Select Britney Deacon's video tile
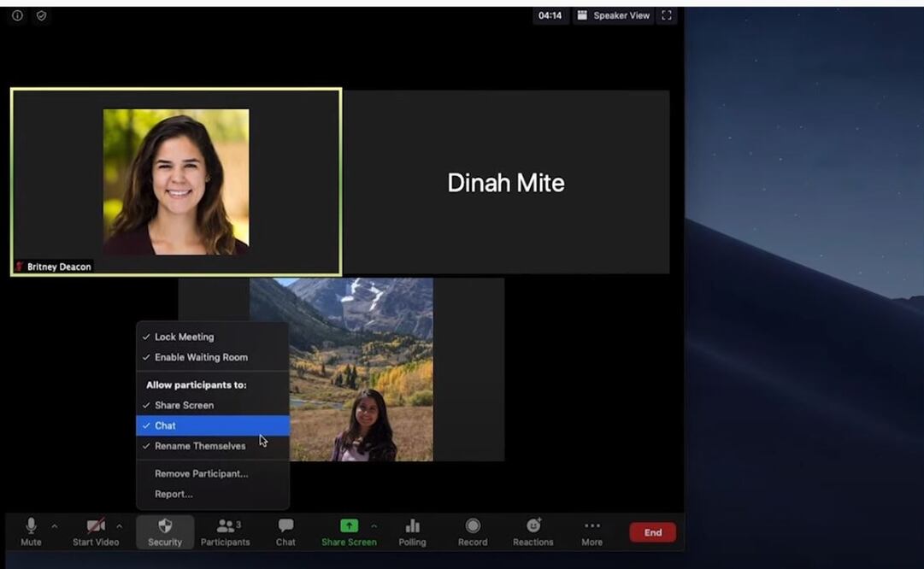Image resolution: width=924 pixels, height=569 pixels. click(x=176, y=181)
